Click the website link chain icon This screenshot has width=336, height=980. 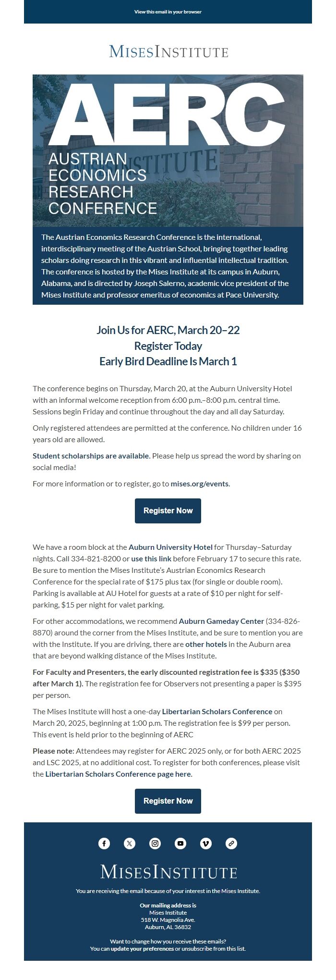pos(231,843)
